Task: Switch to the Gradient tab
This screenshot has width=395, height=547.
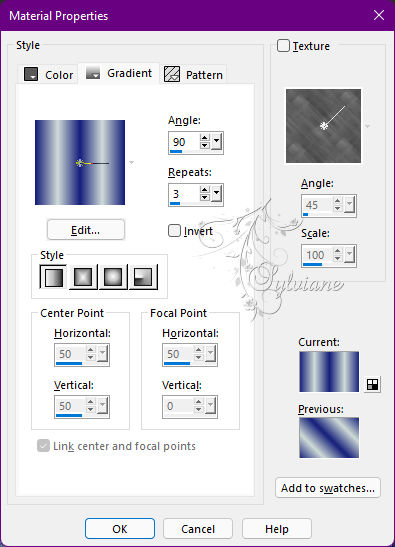Action: point(119,73)
